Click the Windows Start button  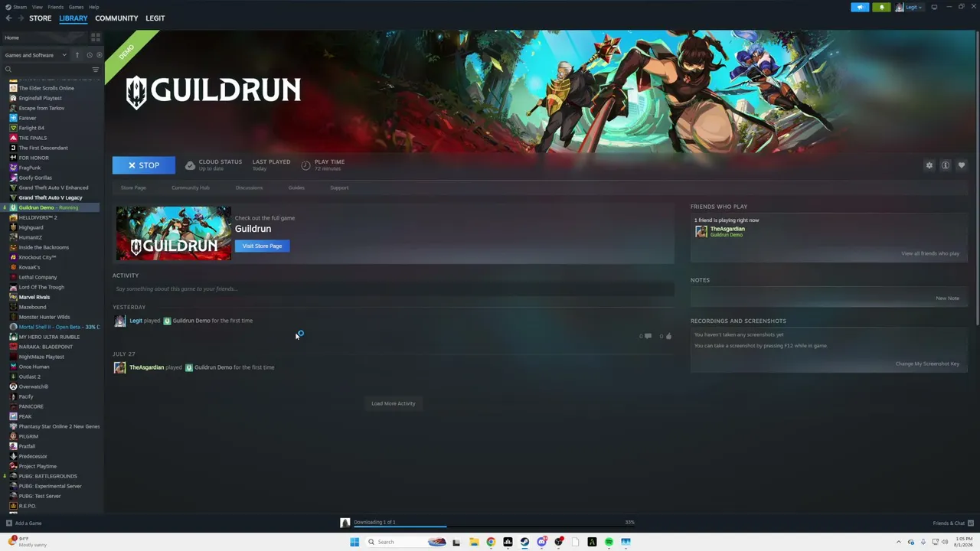354,542
